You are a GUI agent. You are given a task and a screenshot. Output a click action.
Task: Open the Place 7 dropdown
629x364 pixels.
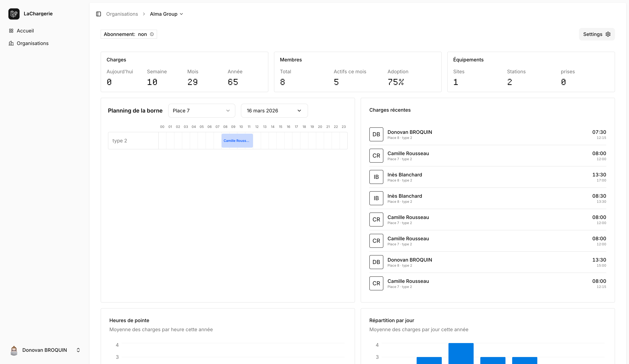pos(201,111)
